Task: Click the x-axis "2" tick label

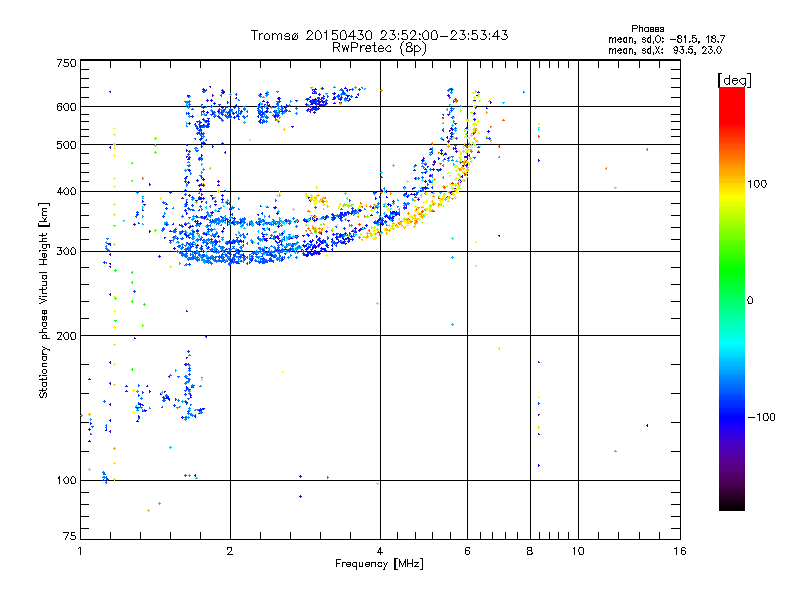Action: coord(230,551)
